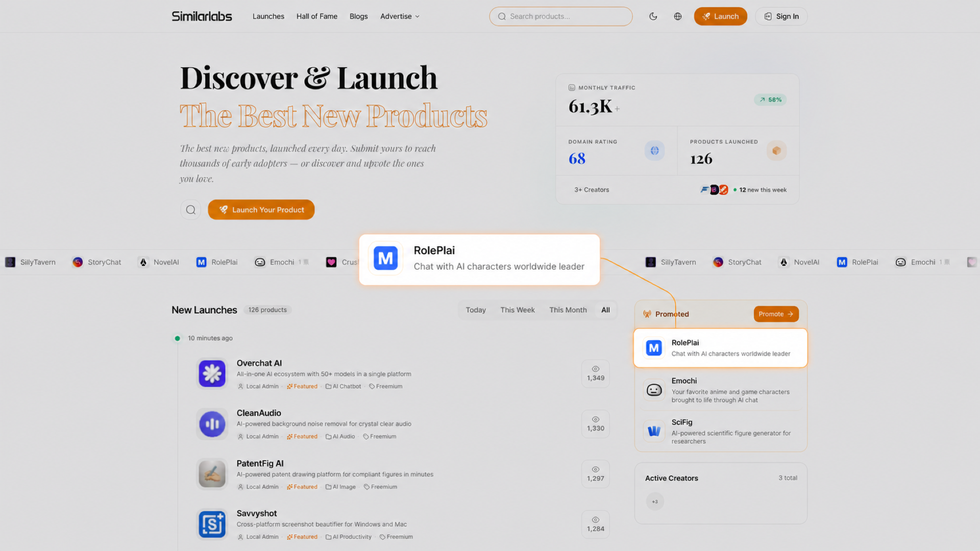
Task: Click Launch Your Product button
Action: (261, 210)
